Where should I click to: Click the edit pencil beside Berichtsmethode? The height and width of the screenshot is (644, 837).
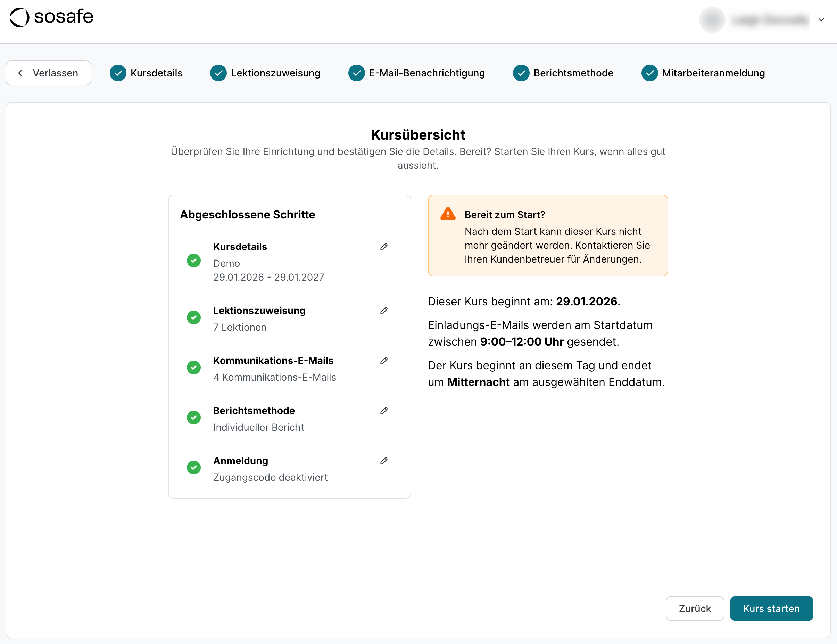click(384, 411)
